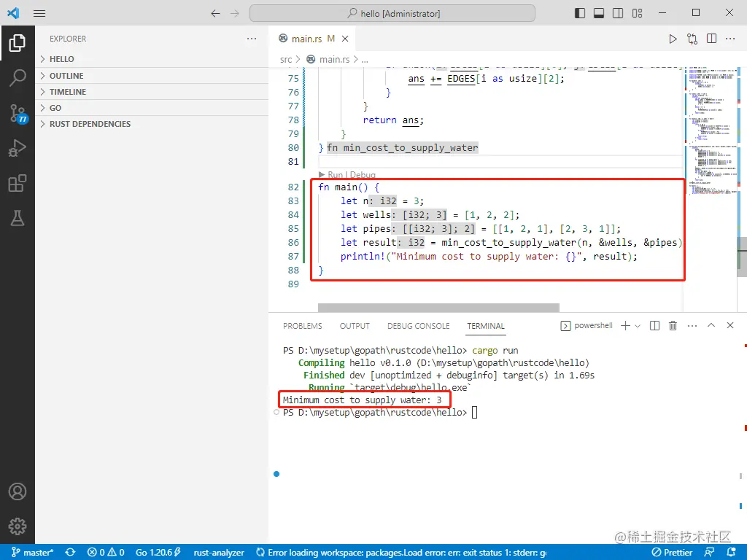
Task: Click the src breadcrumb segment
Action: click(x=286, y=60)
